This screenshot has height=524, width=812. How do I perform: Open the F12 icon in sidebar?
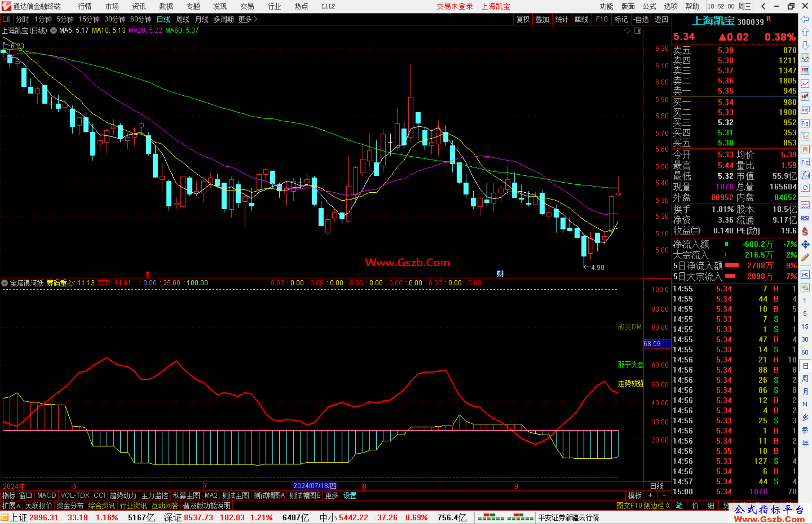[805, 162]
